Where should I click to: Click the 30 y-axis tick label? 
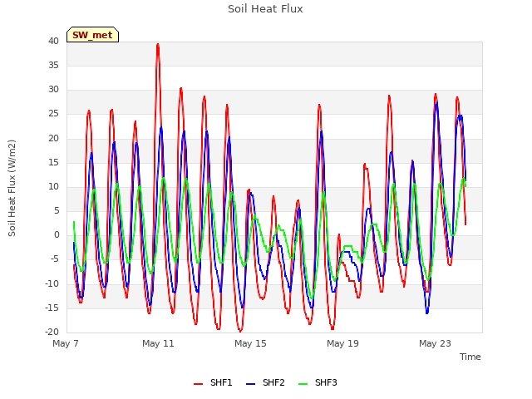click(x=53, y=90)
